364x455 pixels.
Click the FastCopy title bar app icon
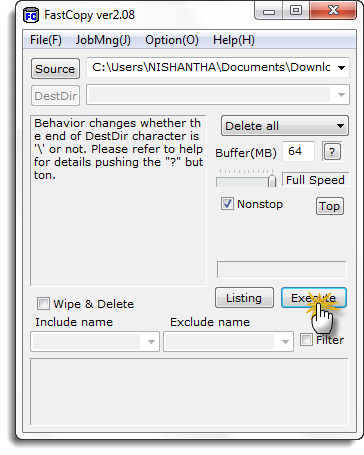tap(31, 15)
